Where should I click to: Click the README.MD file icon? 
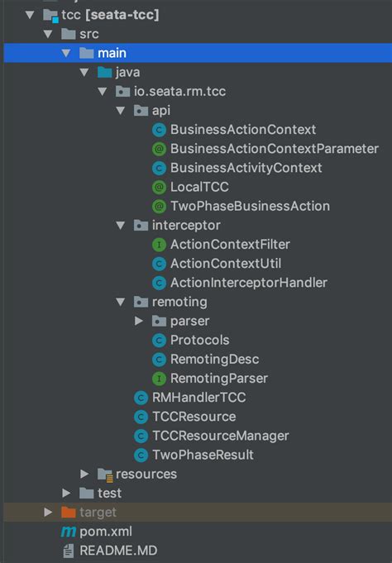(69, 551)
